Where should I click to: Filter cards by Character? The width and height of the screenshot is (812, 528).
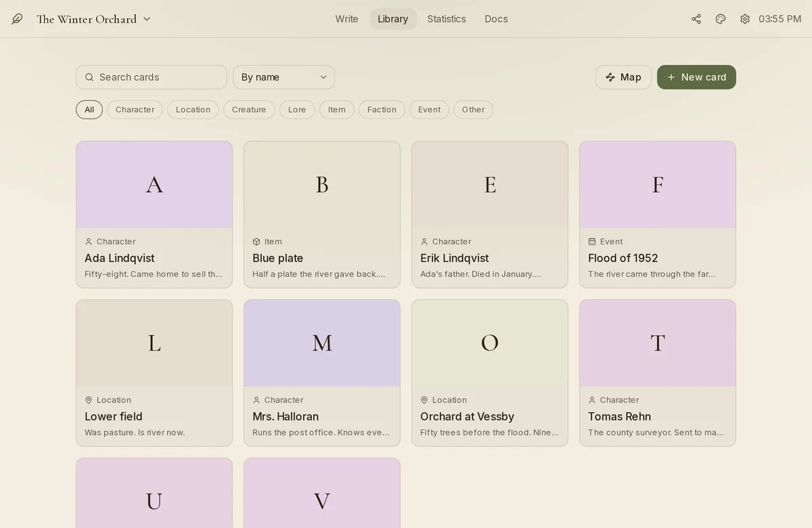pos(135,110)
